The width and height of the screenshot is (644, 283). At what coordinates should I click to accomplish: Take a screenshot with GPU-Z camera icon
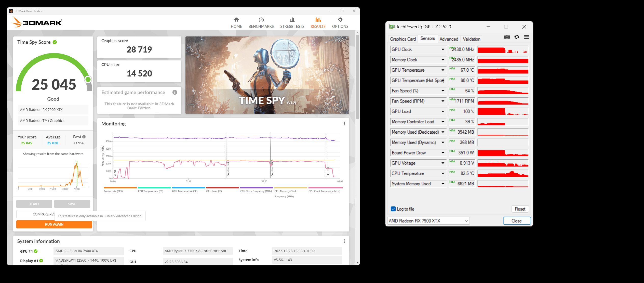(507, 37)
